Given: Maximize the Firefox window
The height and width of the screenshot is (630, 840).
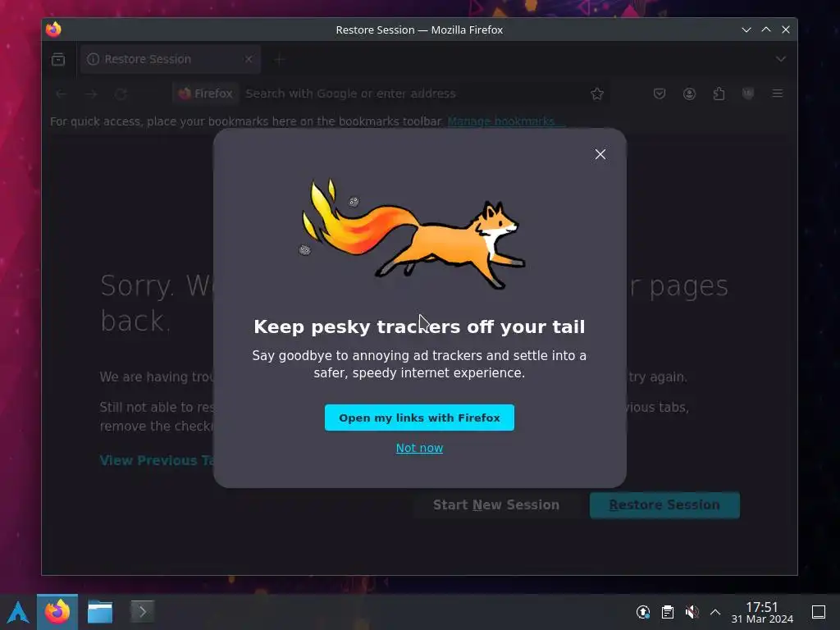Looking at the screenshot, I should coord(766,30).
